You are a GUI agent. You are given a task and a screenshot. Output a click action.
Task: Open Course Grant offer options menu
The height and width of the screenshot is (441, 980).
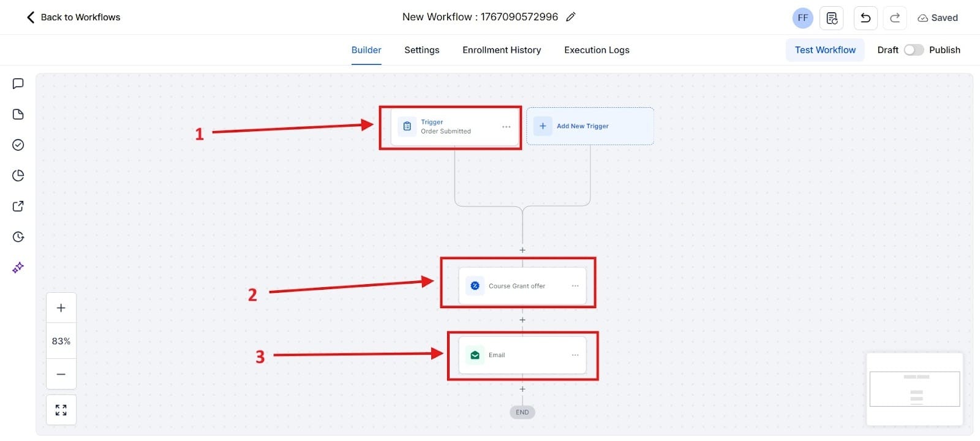coord(575,286)
